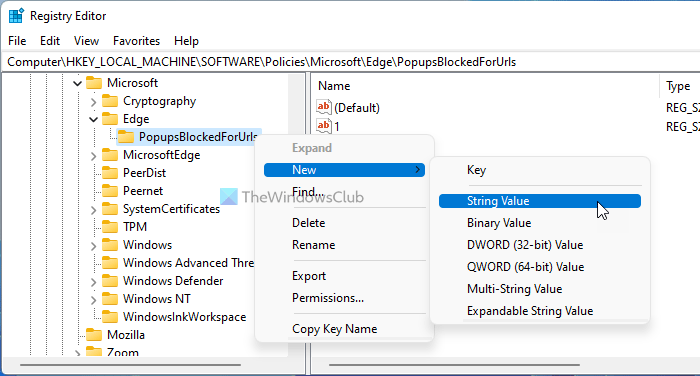Click the SystemCertificates folder icon
Image resolution: width=700 pixels, height=376 pixels.
tap(110, 209)
